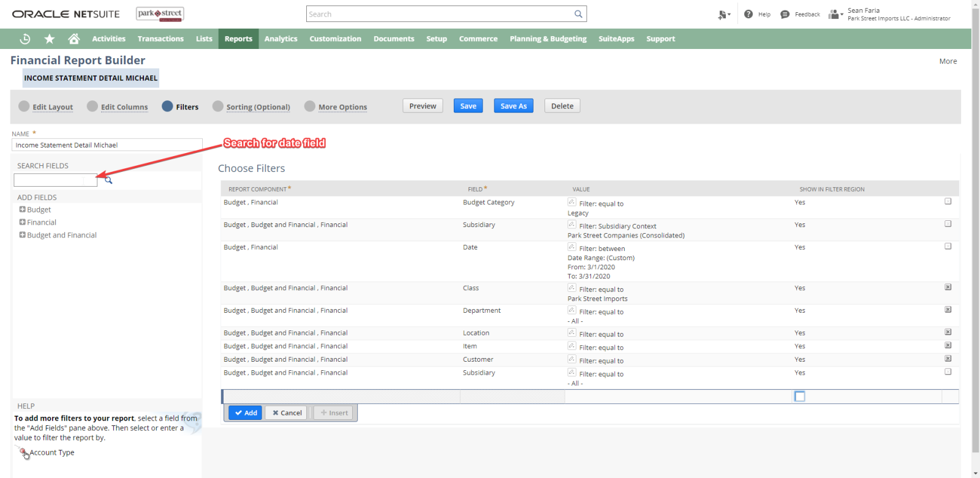Open the Activities menu
The image size is (980, 478).
click(x=108, y=39)
